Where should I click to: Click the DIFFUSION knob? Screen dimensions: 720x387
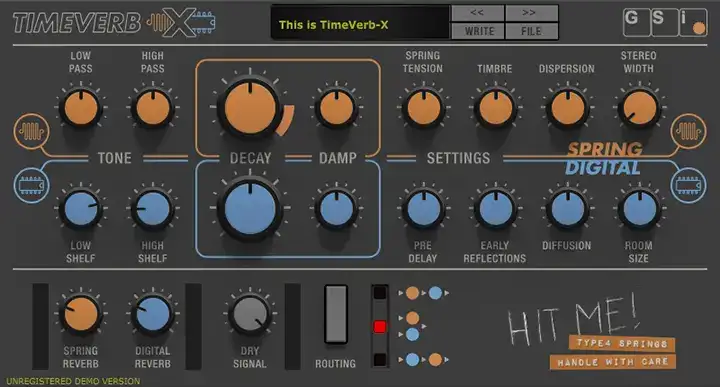568,209
